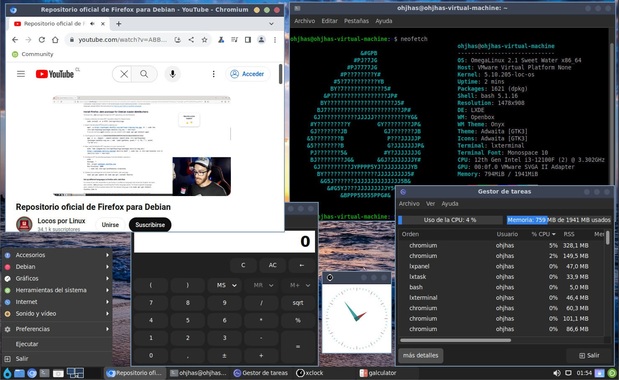
Task: Click the Memoria usage bar
Action: pyautogui.click(x=559, y=220)
